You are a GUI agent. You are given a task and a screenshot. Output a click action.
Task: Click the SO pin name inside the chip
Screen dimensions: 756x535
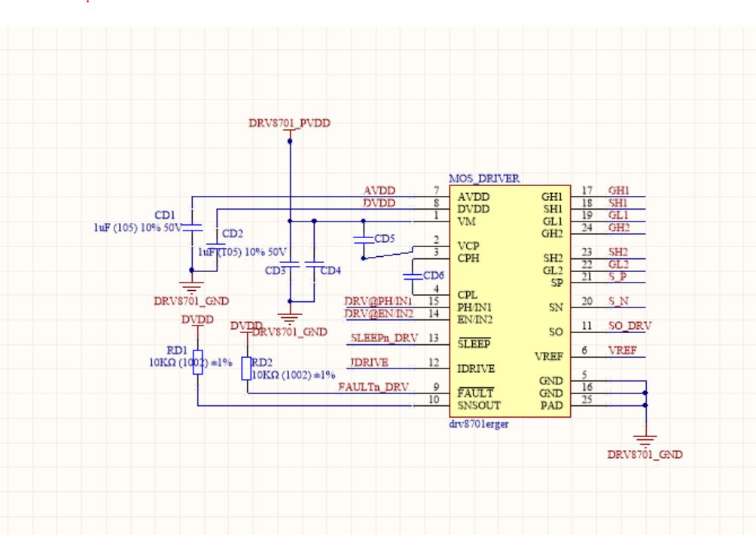[x=556, y=332]
